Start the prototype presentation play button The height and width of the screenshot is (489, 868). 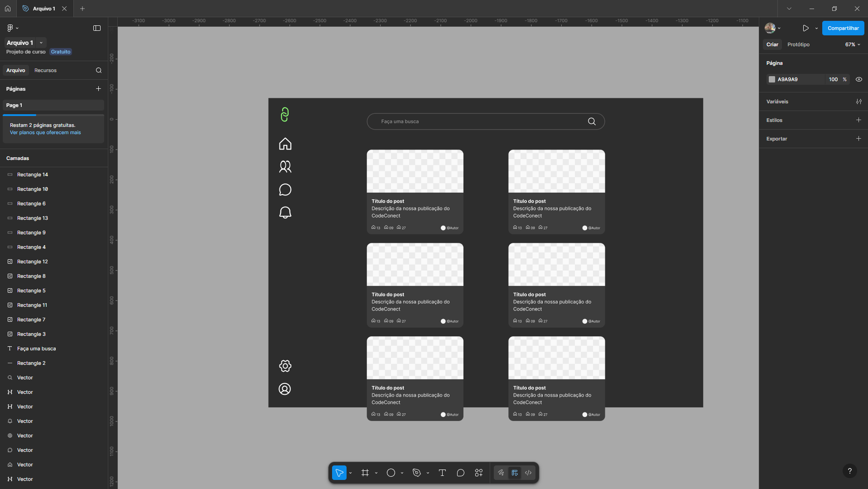pos(805,28)
